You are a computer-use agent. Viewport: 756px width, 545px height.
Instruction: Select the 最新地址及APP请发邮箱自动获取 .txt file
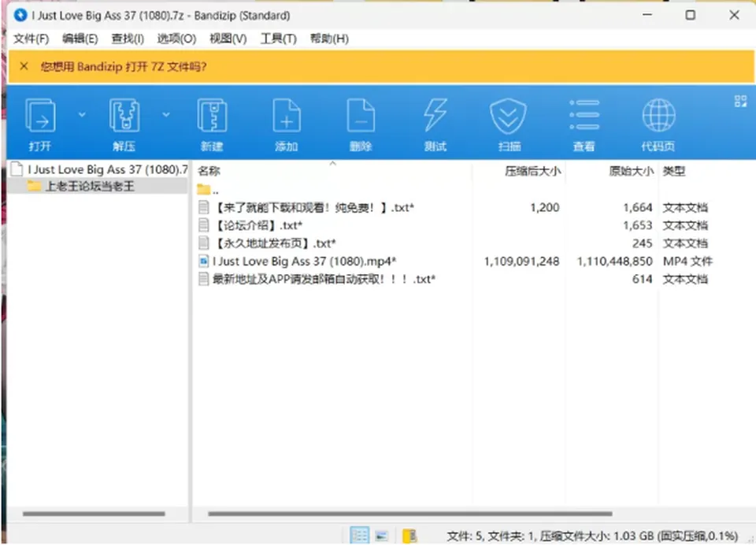(324, 279)
